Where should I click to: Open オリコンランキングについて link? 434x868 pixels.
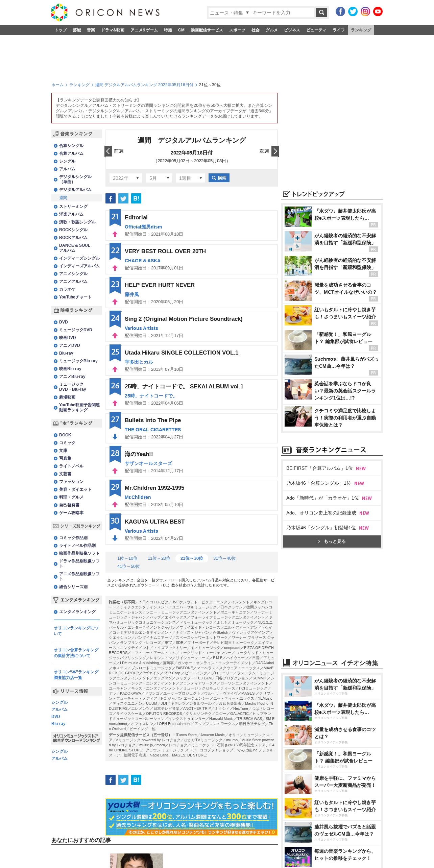coord(76,631)
